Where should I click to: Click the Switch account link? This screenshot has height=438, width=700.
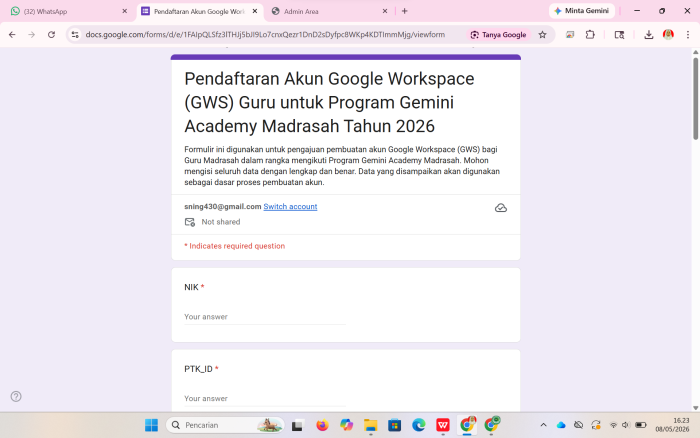coord(290,207)
